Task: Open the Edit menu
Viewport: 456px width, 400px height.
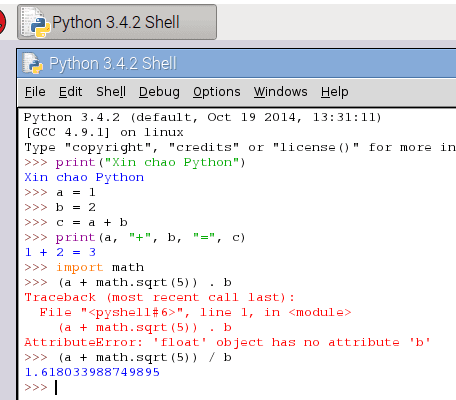Action: point(70,92)
